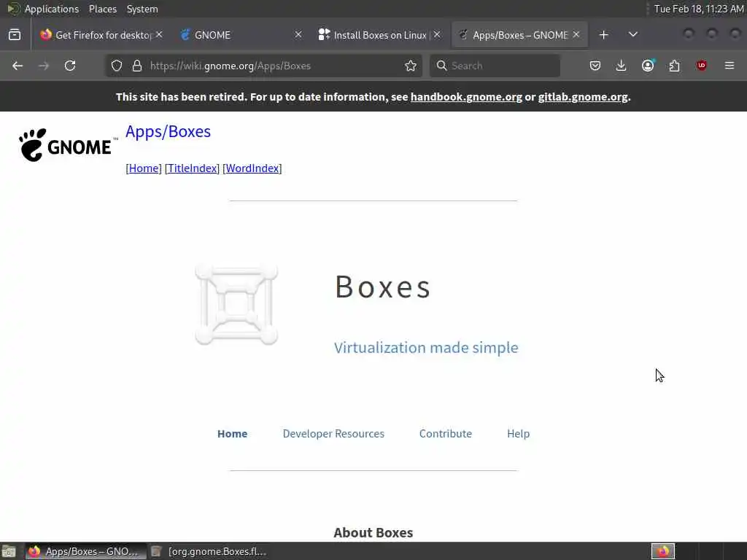Open the Extensions panel

click(x=675, y=66)
